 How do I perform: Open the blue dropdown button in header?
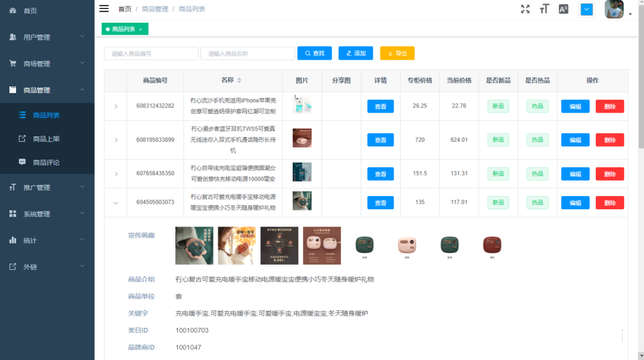(587, 10)
